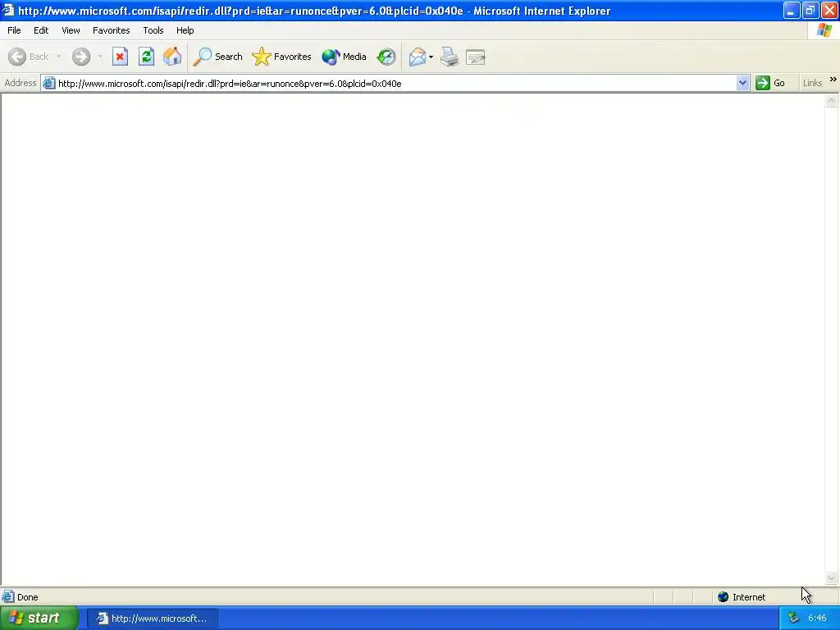
Task: Open the Media bar
Action: 344,57
